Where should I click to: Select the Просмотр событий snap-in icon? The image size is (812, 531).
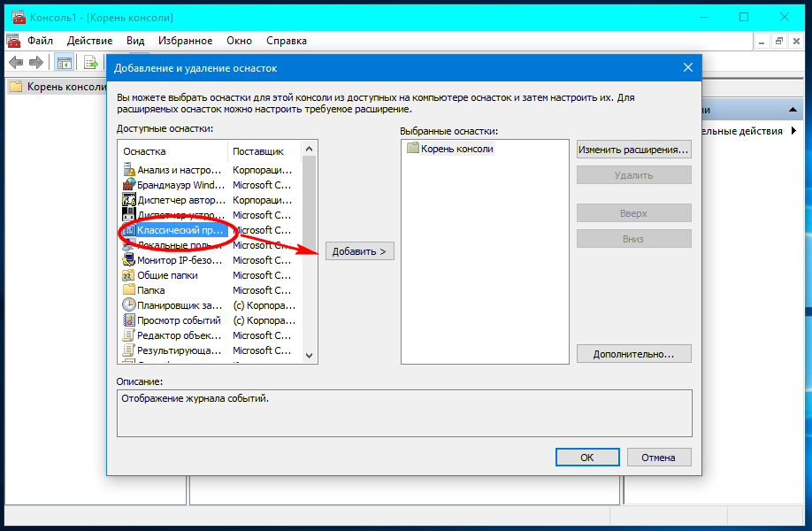pos(129,320)
